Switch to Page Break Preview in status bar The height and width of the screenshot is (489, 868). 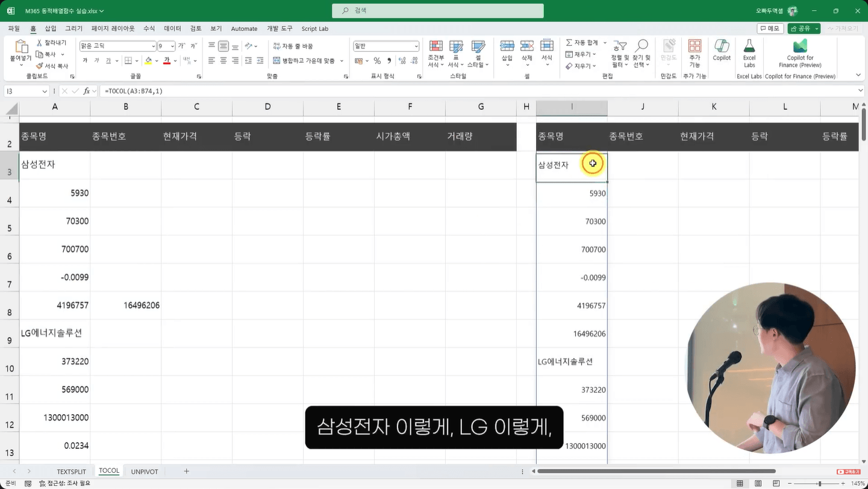(x=776, y=484)
